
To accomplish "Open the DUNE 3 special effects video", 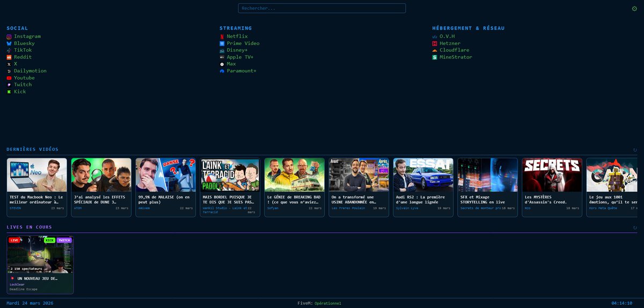I will coord(101,175).
